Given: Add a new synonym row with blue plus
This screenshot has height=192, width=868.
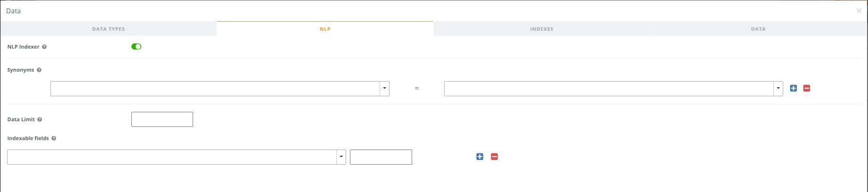Looking at the screenshot, I should tap(793, 88).
